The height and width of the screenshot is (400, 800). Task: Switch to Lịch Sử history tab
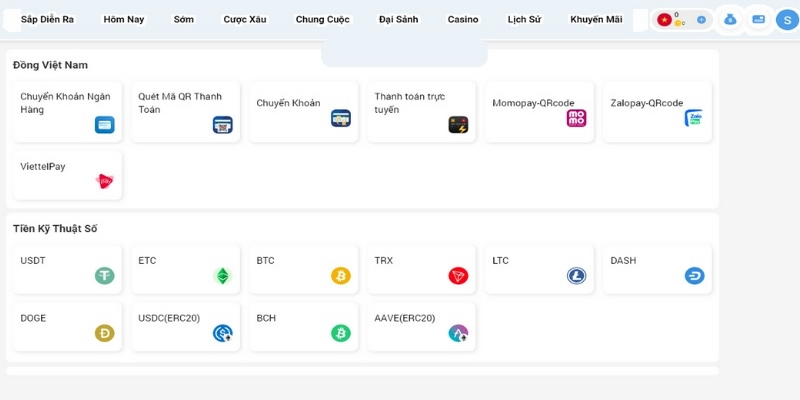pyautogui.click(x=524, y=19)
